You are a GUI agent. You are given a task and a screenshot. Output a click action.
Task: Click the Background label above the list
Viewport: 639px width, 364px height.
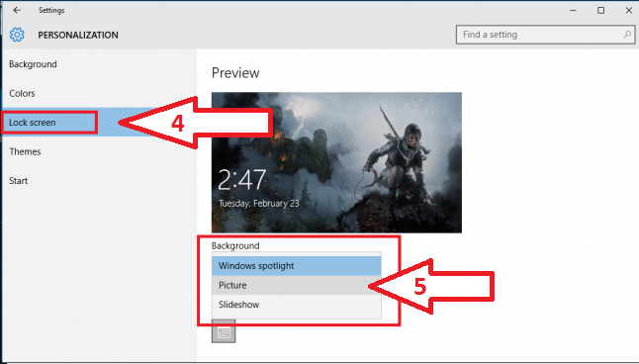click(235, 245)
